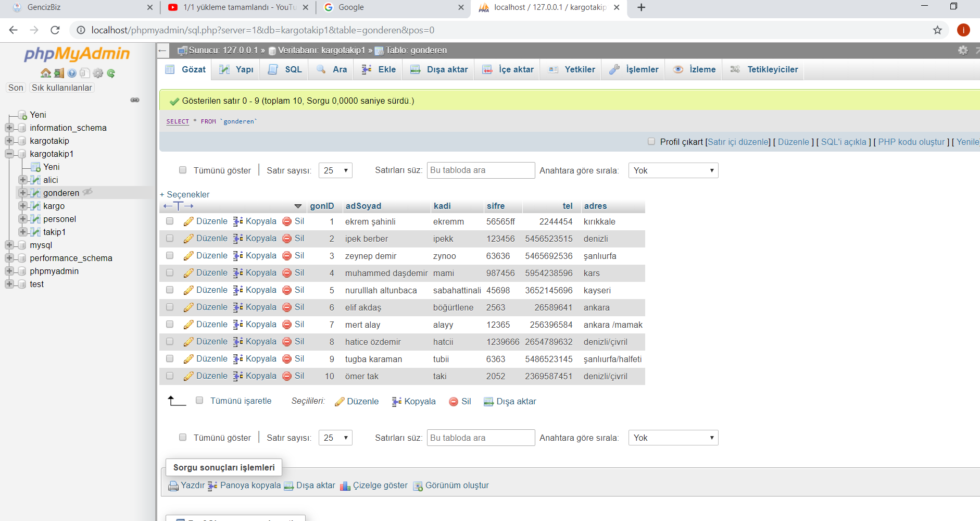Click pencil edit icon for ekrem şahinli row

point(189,221)
